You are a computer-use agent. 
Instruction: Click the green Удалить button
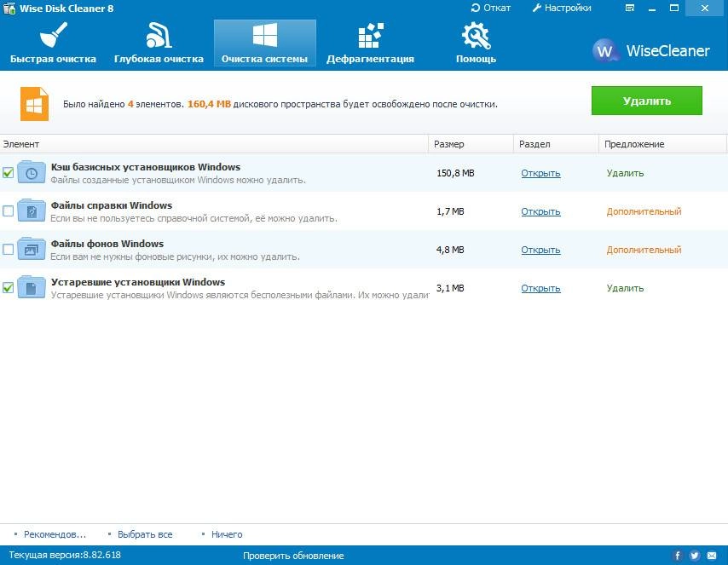pyautogui.click(x=647, y=101)
